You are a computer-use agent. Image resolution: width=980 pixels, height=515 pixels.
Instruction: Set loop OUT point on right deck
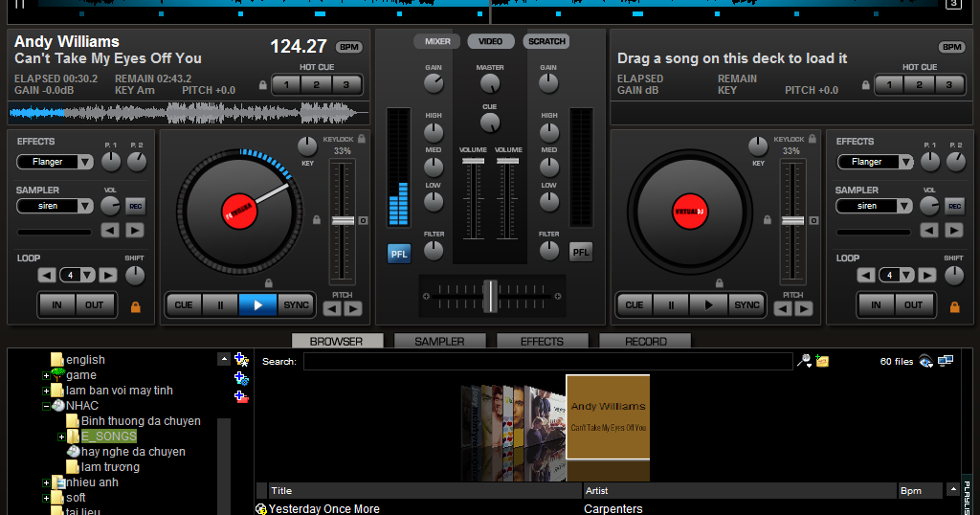pos(913,305)
